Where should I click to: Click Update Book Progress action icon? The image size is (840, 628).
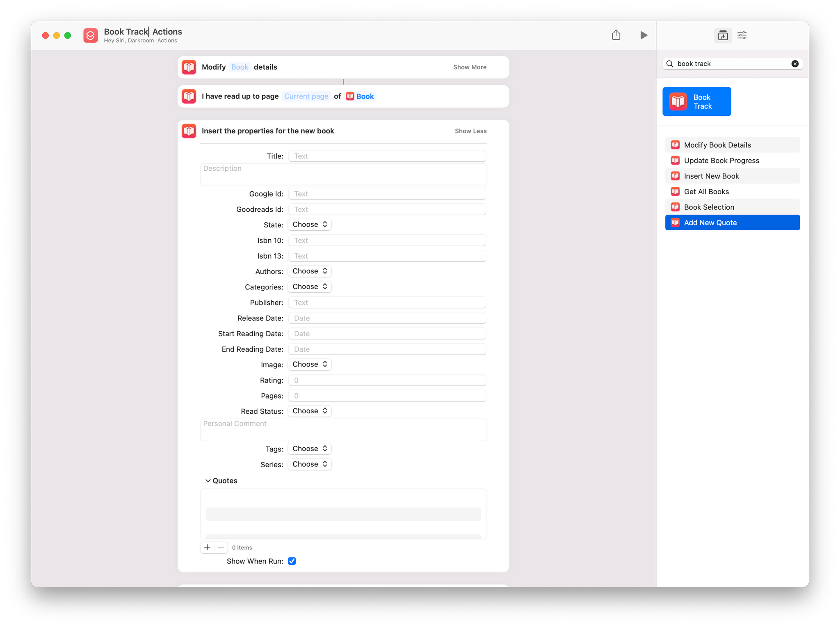tap(675, 160)
